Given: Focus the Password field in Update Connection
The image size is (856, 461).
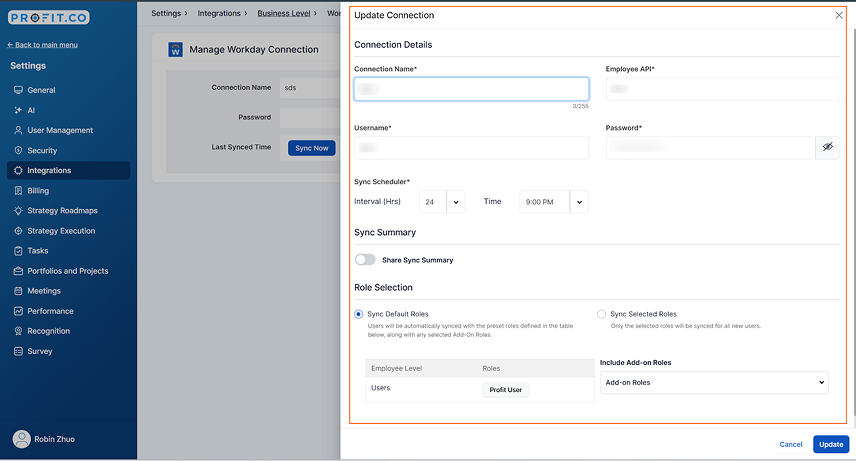Looking at the screenshot, I should [710, 148].
